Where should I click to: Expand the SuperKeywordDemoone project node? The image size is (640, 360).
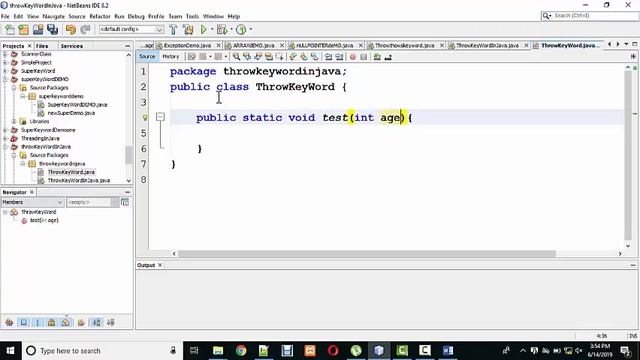[5, 130]
